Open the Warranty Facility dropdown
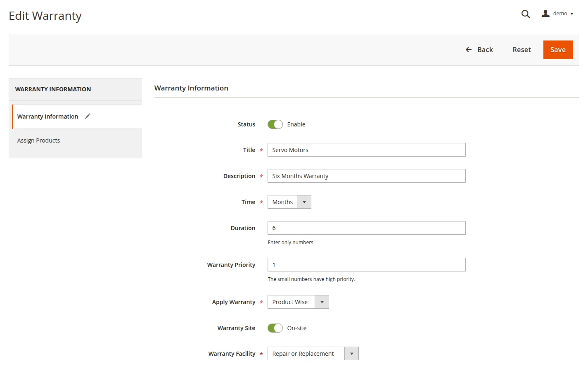Screen dimensions: 588x376 tap(313, 354)
